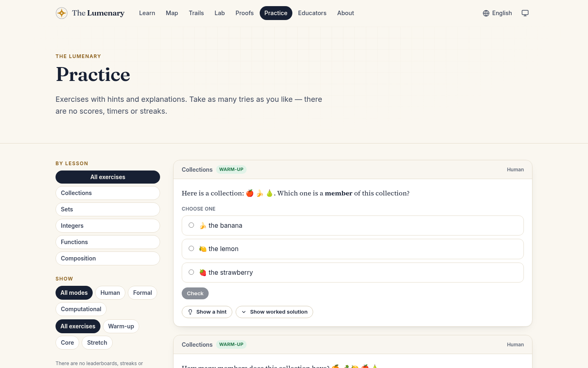Select All exercises lesson filter
Image resolution: width=588 pixels, height=368 pixels.
click(x=108, y=177)
